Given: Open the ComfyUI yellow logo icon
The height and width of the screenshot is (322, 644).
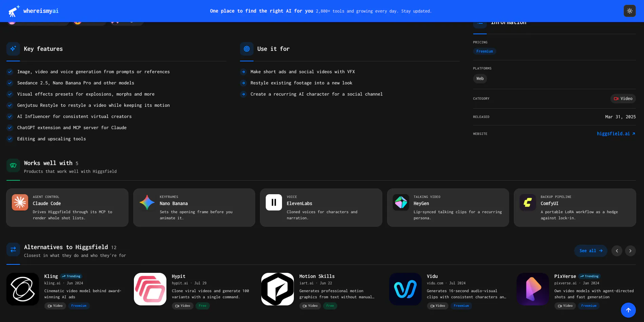Looking at the screenshot, I should pos(528,202).
